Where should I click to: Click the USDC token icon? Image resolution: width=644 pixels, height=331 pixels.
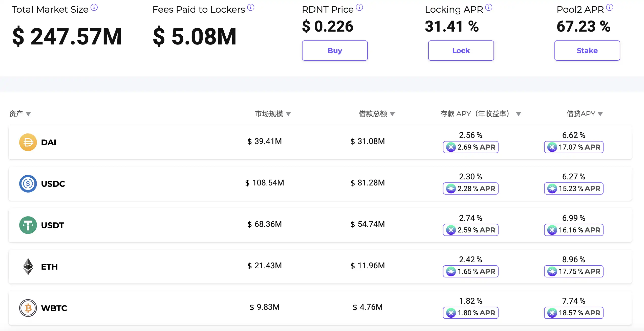click(x=28, y=184)
